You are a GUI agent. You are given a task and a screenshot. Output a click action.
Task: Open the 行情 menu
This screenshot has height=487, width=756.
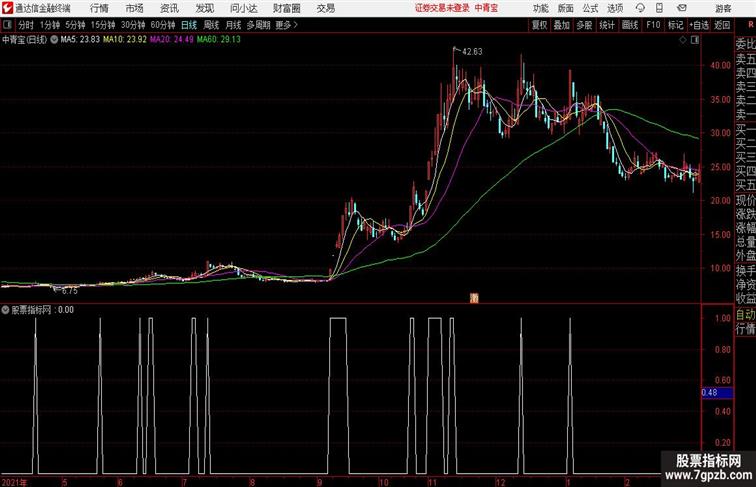tap(99, 8)
